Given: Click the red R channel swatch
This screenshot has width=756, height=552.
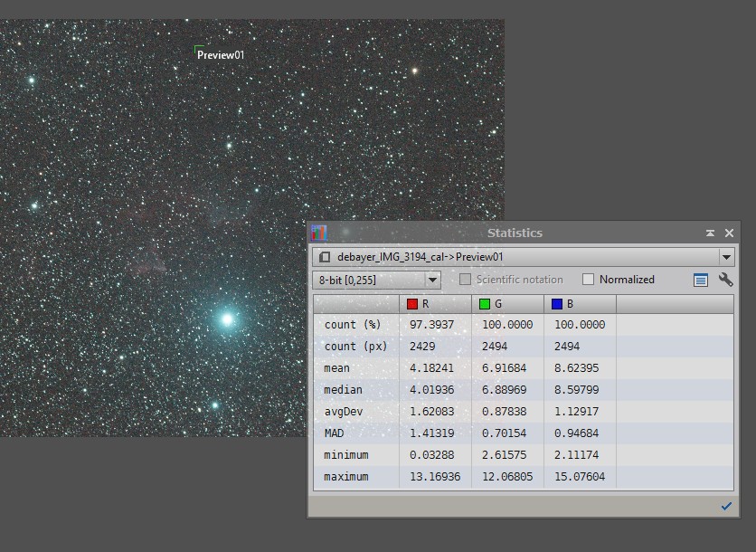Looking at the screenshot, I should [412, 304].
